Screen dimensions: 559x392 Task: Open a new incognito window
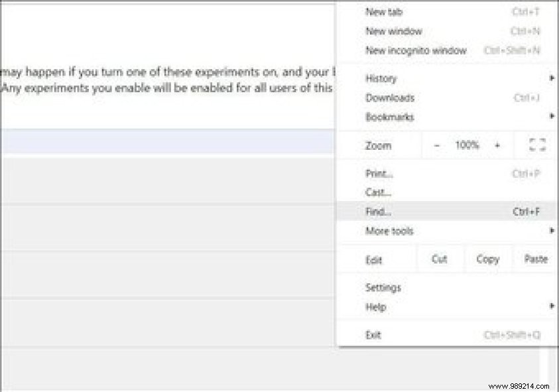pyautogui.click(x=415, y=50)
